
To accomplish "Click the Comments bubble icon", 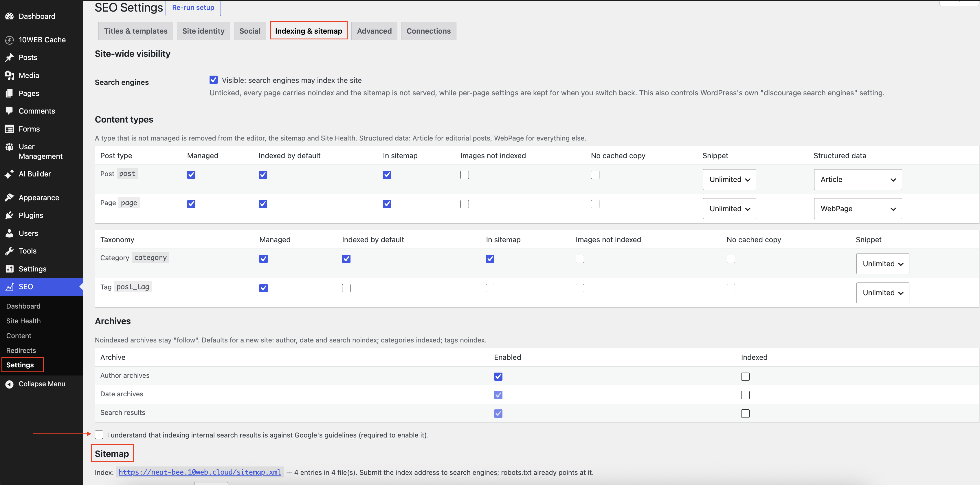I will [10, 111].
